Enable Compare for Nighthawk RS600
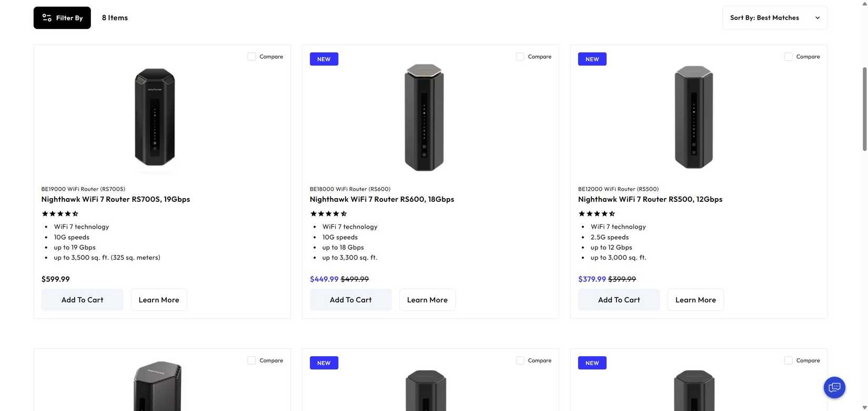 (520, 56)
